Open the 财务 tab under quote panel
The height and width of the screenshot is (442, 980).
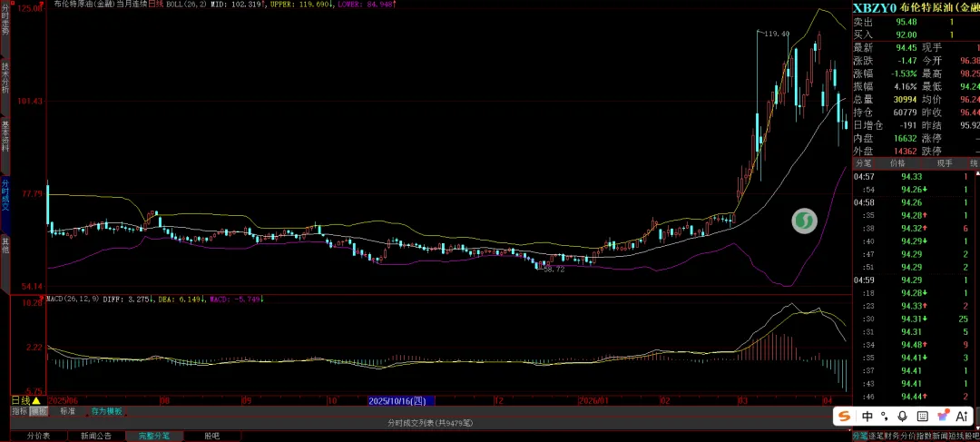click(x=892, y=436)
